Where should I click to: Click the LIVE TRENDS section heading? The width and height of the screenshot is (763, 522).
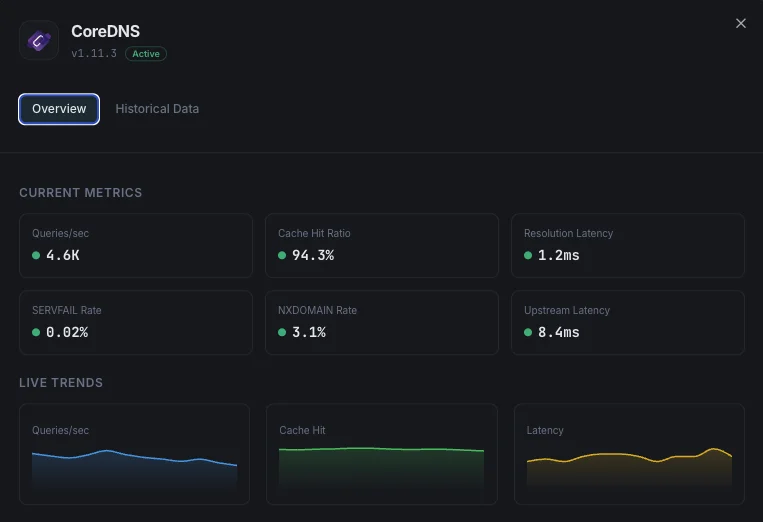coord(61,383)
